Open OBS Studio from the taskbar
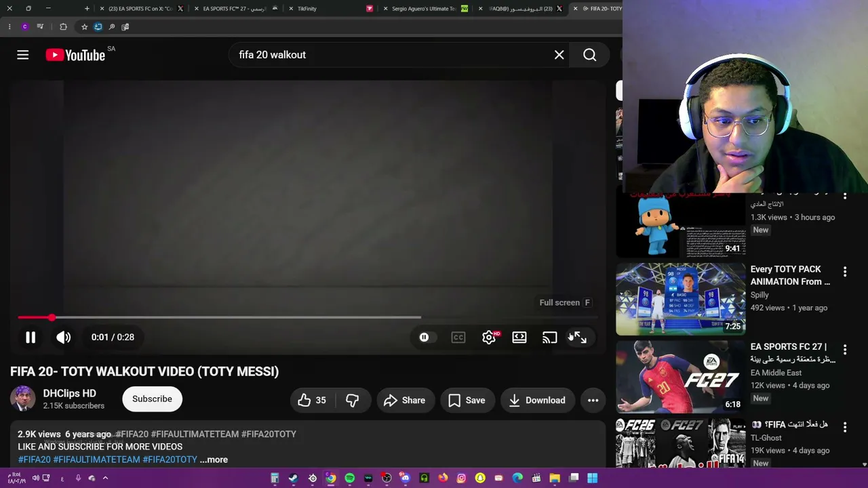The height and width of the screenshot is (488, 868). 387,478
